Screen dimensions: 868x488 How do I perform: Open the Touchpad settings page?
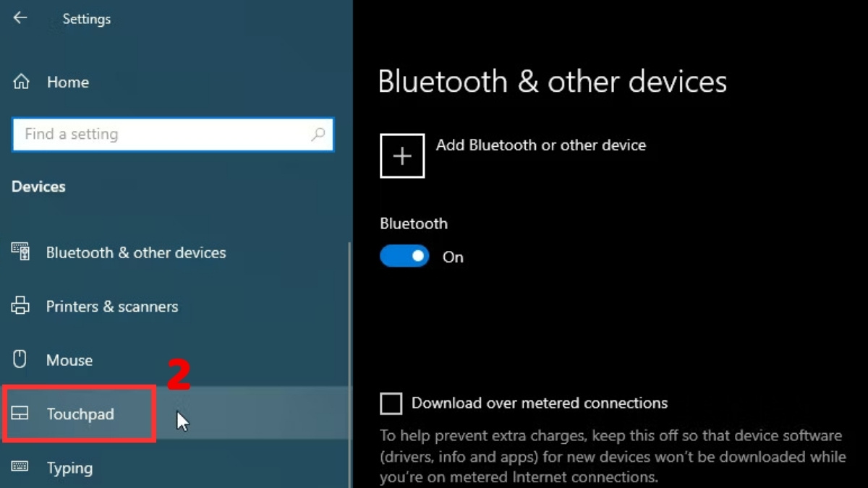point(80,414)
